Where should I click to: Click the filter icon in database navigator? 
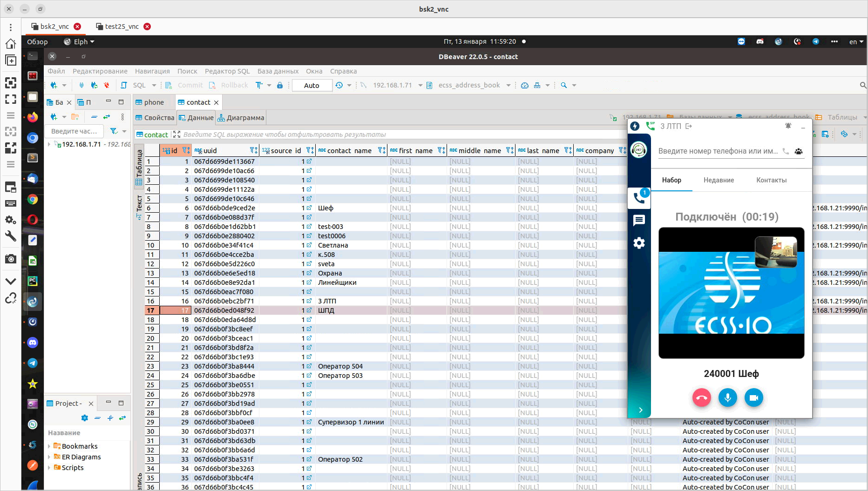(x=114, y=131)
